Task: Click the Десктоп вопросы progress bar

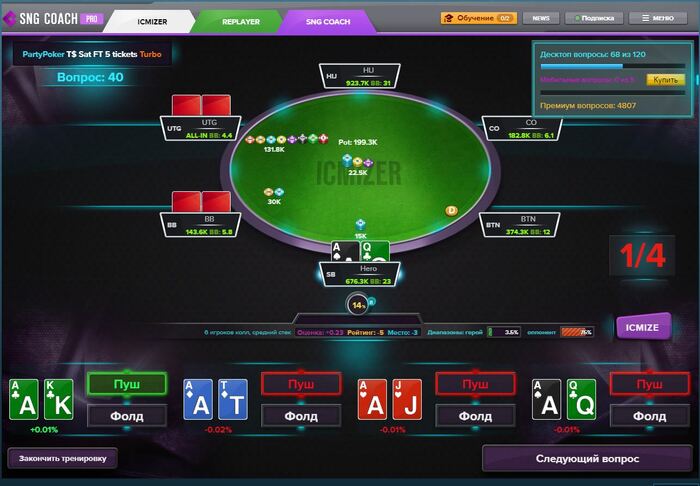Action: point(612,66)
